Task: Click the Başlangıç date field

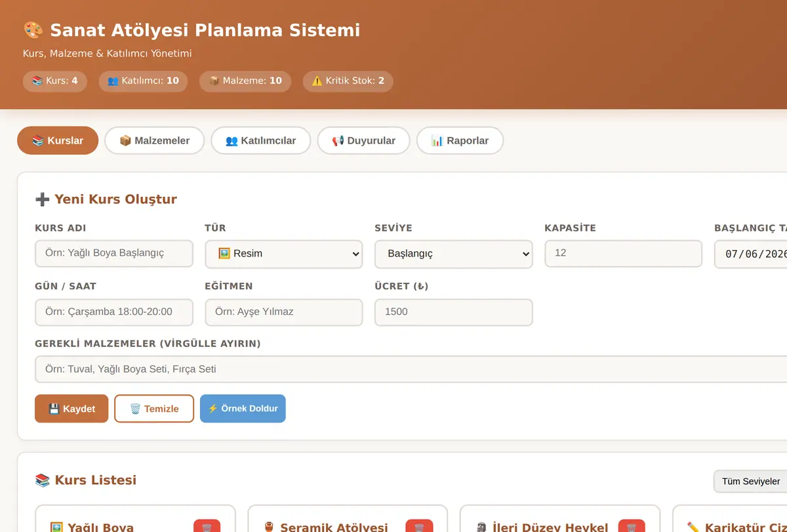Action: coord(751,254)
